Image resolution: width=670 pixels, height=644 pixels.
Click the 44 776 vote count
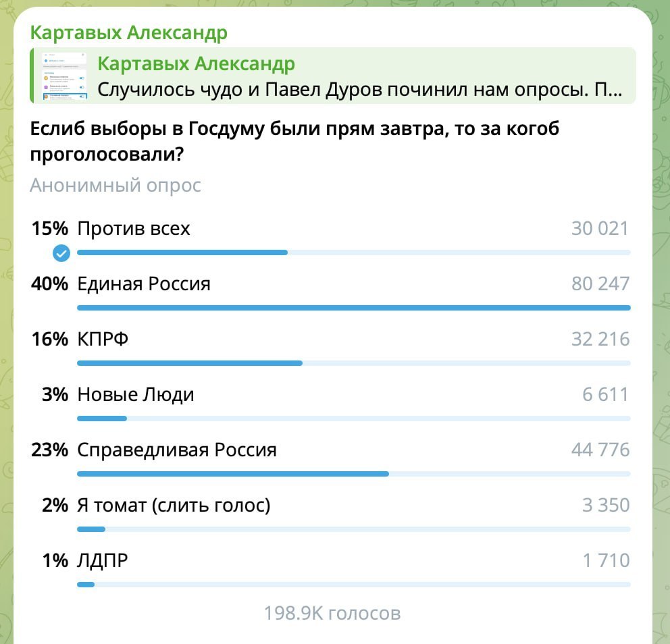click(x=600, y=450)
